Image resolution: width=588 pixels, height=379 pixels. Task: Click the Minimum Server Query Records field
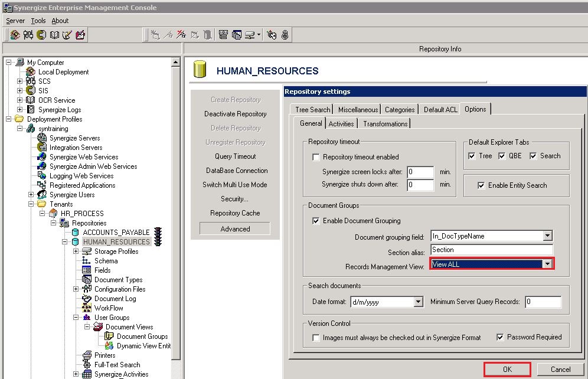[543, 302]
